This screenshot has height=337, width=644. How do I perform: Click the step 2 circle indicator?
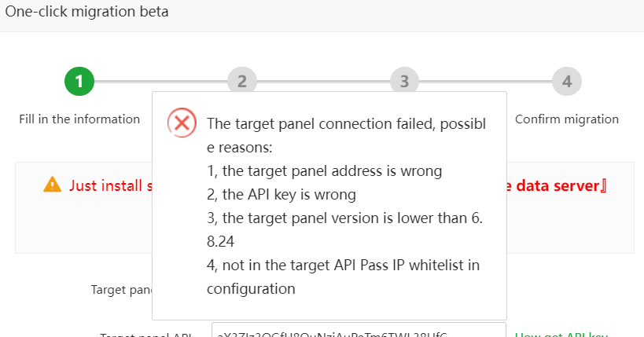point(241,80)
